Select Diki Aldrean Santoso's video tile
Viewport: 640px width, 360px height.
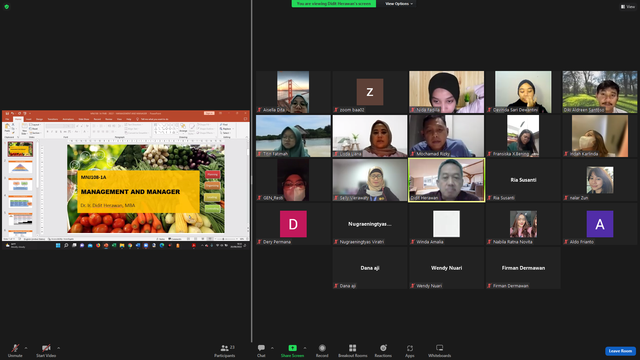pyautogui.click(x=600, y=92)
